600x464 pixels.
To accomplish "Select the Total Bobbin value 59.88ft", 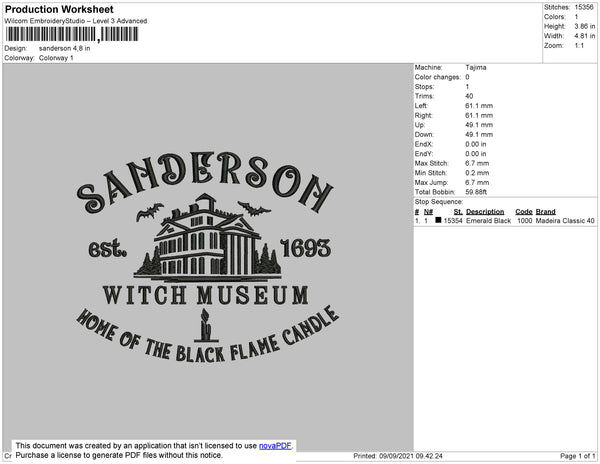I will pos(476,192).
